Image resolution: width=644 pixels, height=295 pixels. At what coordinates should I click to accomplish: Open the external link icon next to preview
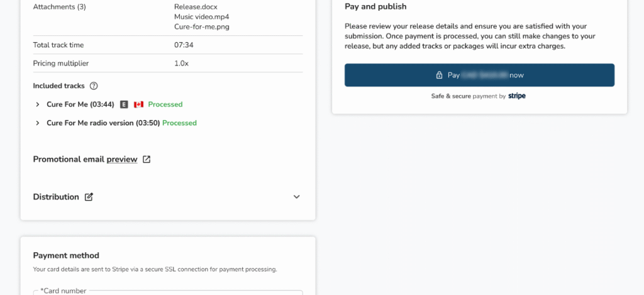[x=147, y=159]
